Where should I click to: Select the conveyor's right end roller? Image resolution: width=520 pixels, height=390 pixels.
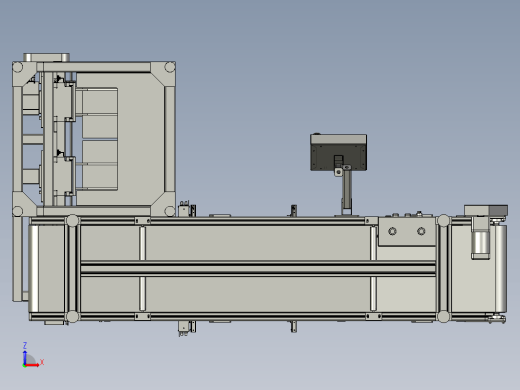click(501, 269)
